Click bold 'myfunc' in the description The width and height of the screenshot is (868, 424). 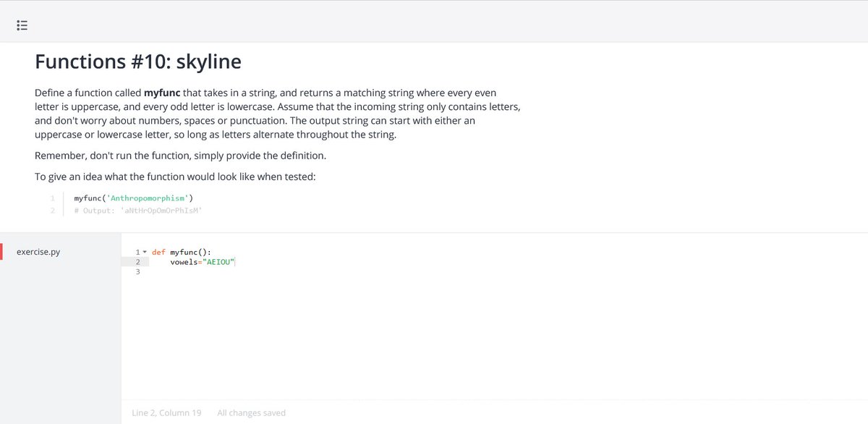coord(162,93)
